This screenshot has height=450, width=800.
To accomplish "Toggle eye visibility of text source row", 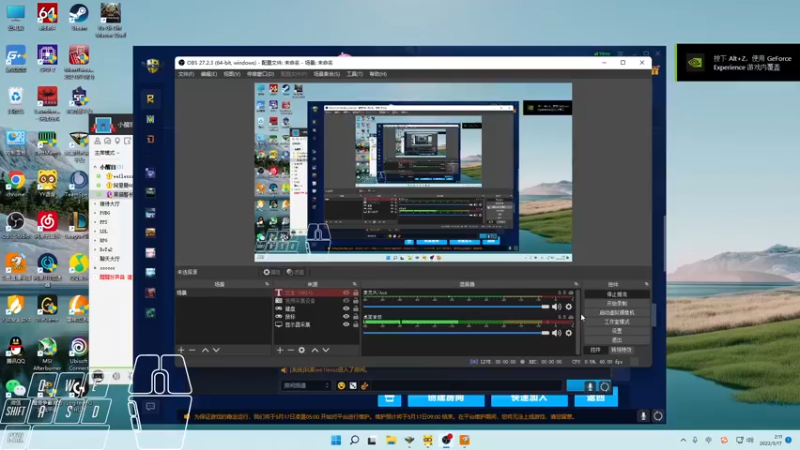I will [x=346, y=293].
